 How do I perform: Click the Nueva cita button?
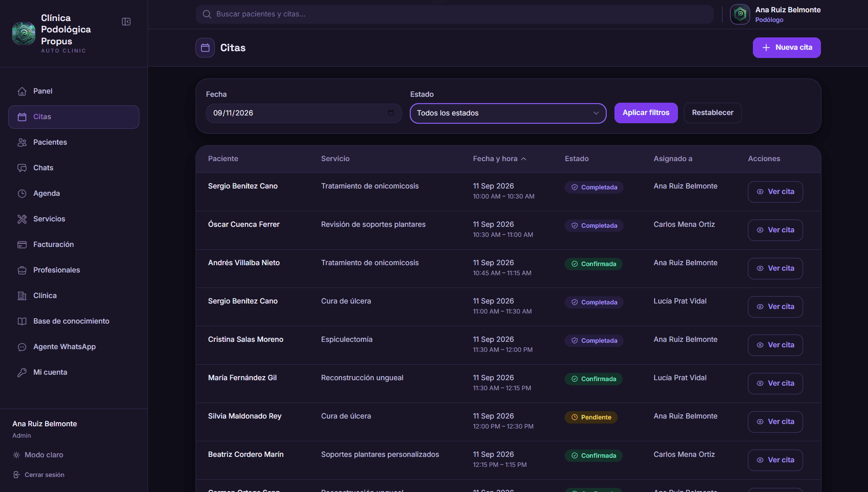(x=787, y=47)
